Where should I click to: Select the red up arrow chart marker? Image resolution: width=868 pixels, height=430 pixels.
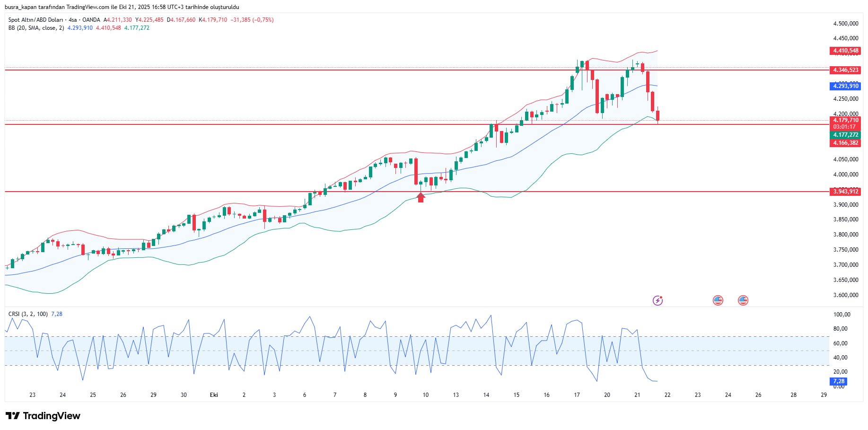coord(421,197)
